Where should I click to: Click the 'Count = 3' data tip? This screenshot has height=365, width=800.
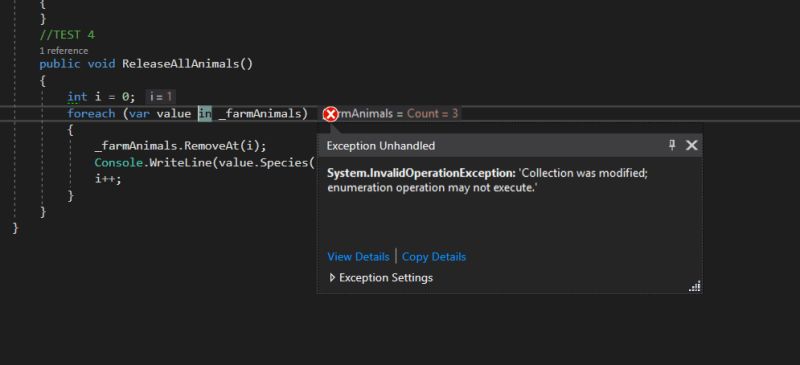tap(432, 113)
